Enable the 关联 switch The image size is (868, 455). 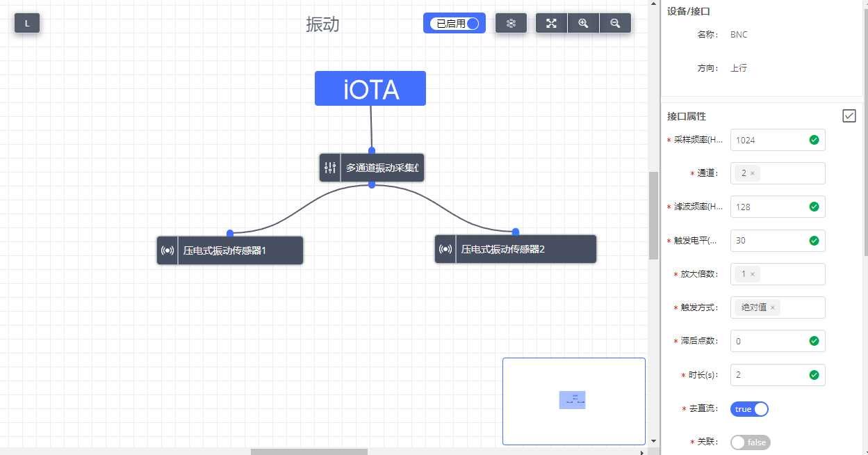[x=750, y=442]
